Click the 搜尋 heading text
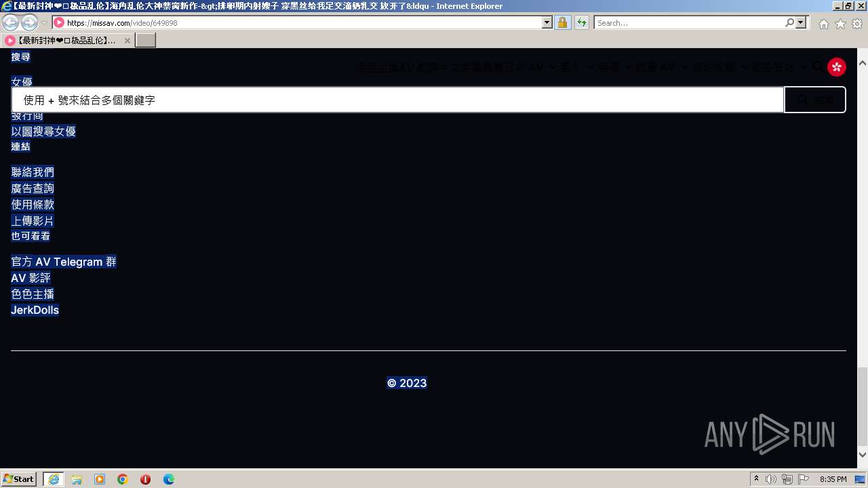Image resolution: width=868 pixels, height=488 pixels. 20,57
